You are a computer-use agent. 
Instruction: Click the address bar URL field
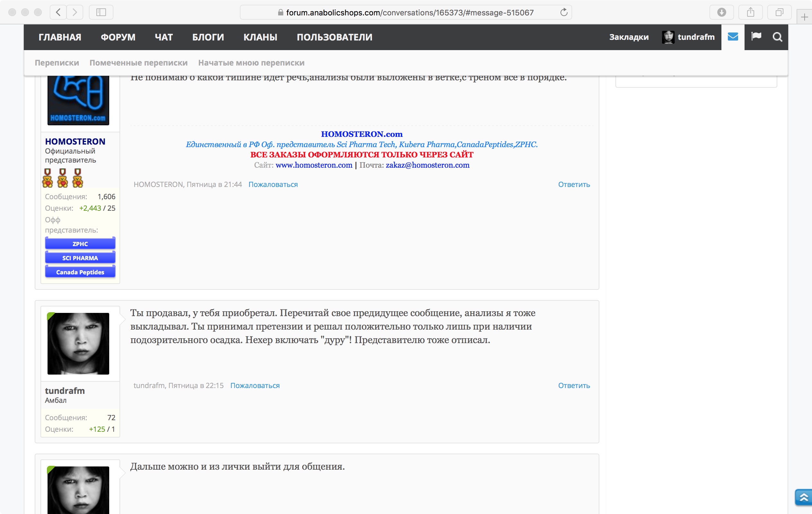coord(405,13)
